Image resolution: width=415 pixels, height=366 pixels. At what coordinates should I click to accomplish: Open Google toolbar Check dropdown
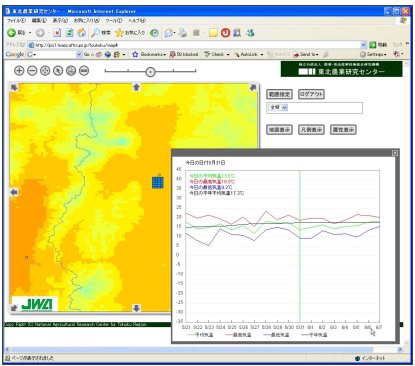[x=217, y=54]
